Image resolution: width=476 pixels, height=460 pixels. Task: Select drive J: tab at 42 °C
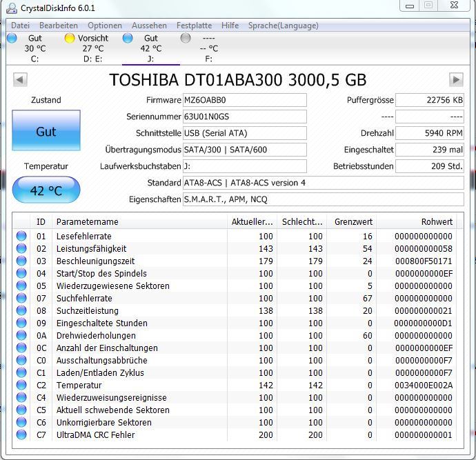[151, 48]
